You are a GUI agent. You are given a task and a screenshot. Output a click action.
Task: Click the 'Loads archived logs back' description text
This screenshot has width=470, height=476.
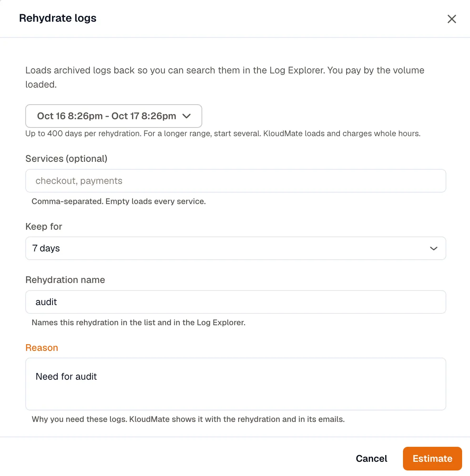pyautogui.click(x=225, y=77)
